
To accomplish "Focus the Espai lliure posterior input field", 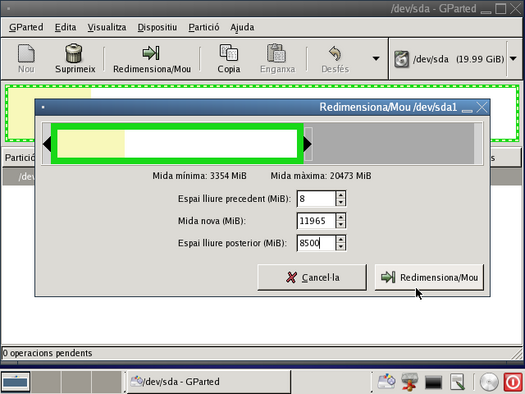I will [316, 243].
